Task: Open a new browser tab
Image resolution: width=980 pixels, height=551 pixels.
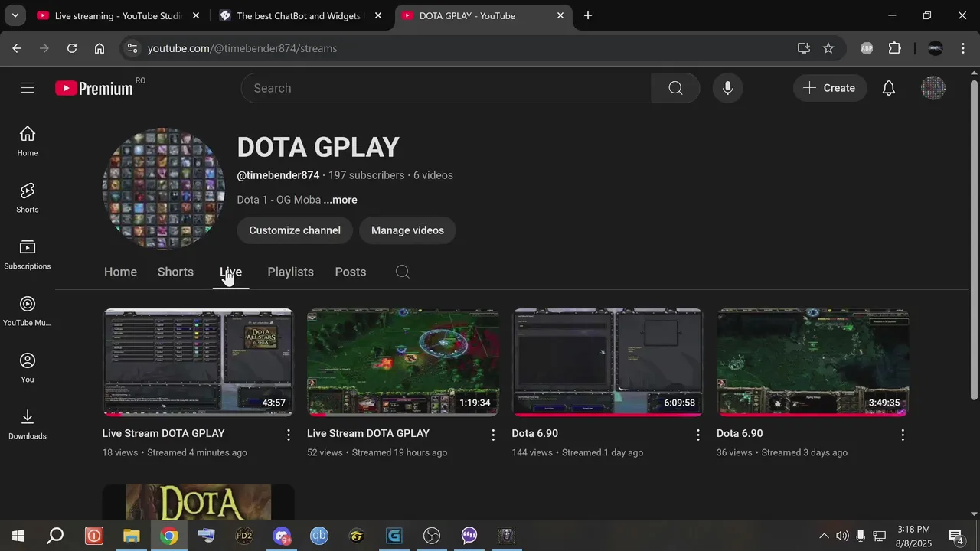Action: (x=588, y=15)
